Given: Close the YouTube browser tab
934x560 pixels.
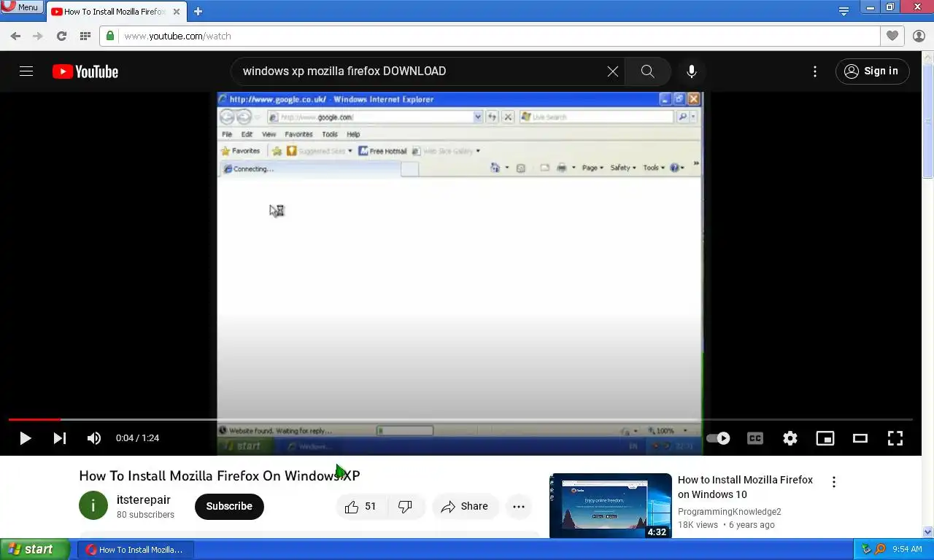Looking at the screenshot, I should (x=176, y=12).
